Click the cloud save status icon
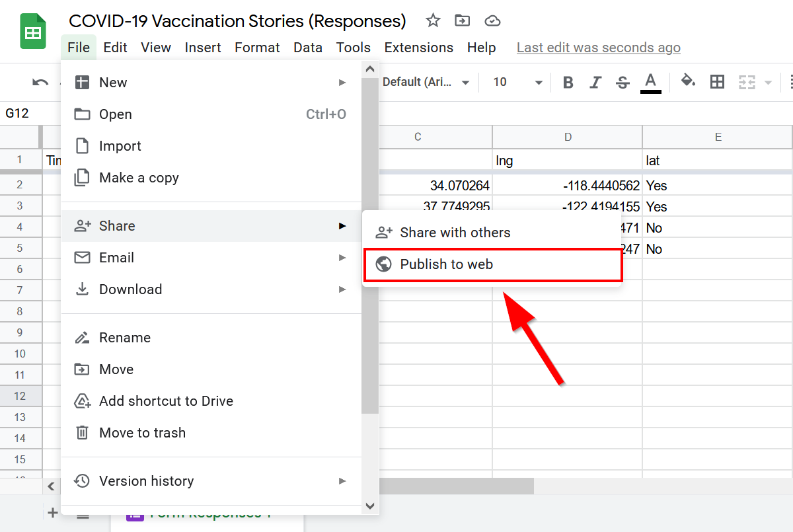 (492, 20)
